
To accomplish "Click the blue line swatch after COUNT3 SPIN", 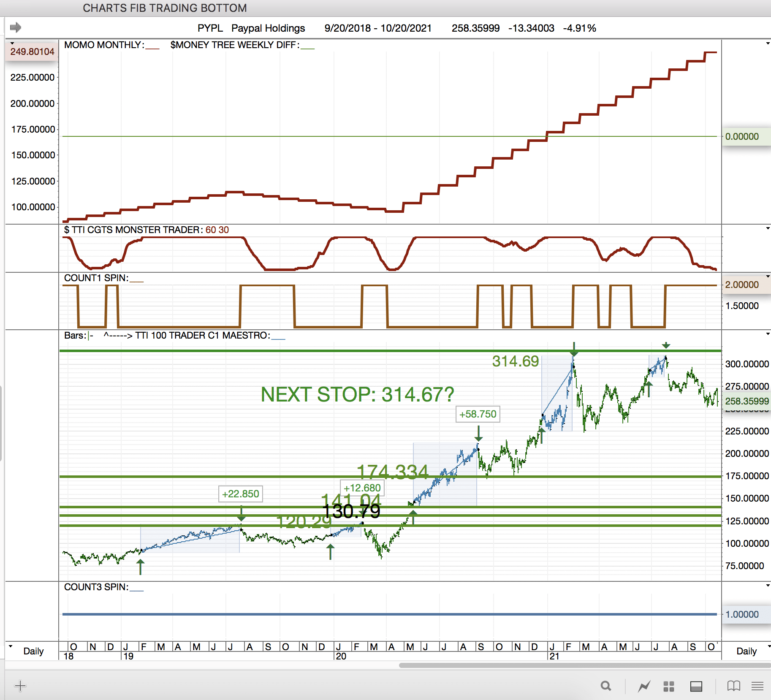I will 137,590.
